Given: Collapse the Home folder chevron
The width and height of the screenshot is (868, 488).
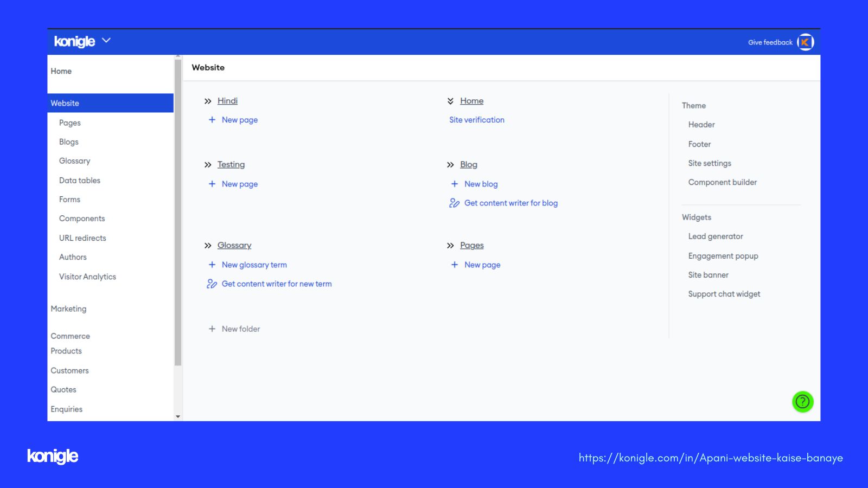Looking at the screenshot, I should tap(450, 101).
